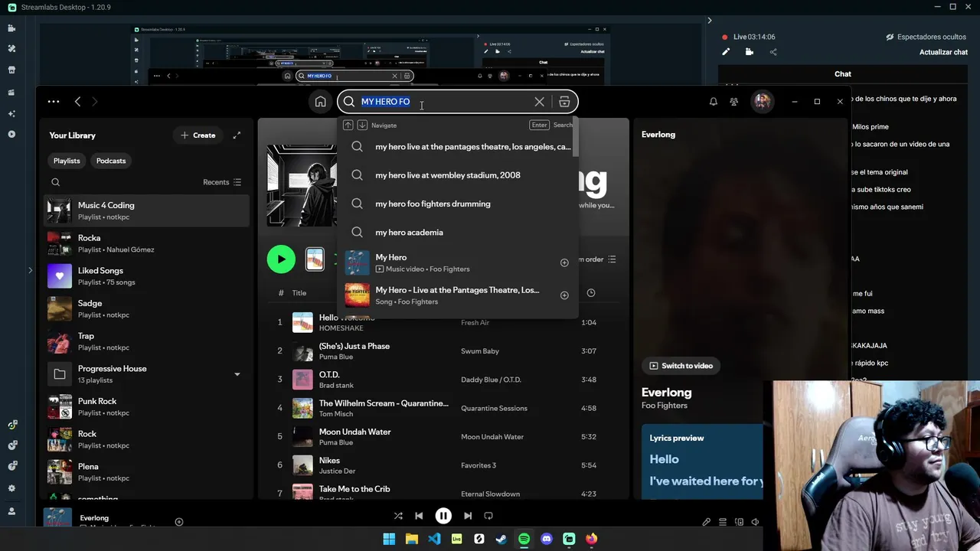Toggle shuffle in player bar

point(398,516)
